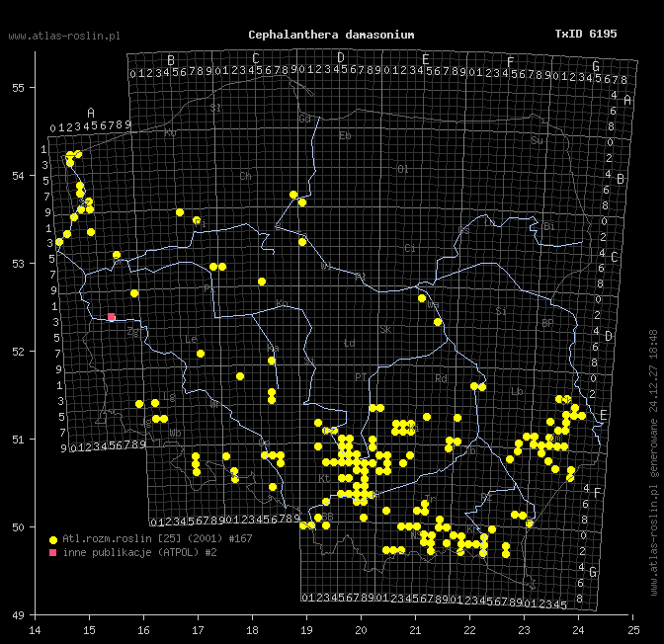Click the 'Rz' city label
The image size is (664, 644).
pyautogui.click(x=486, y=497)
